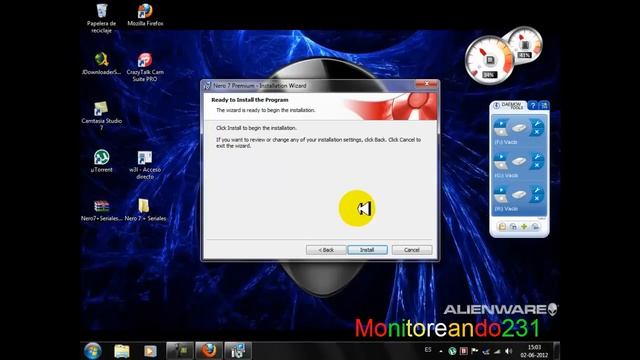This screenshot has width=640, height=360.
Task: Select the Mozilla Firefox desktop shortcut
Action: coord(145,15)
